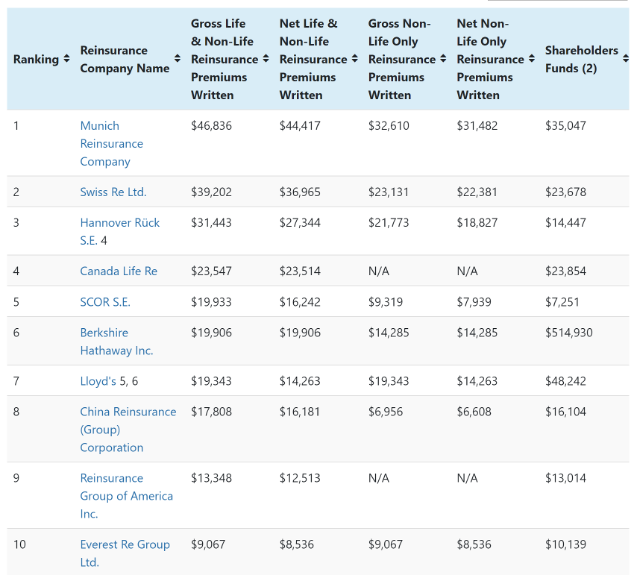This screenshot has width=634, height=576.
Task: Select Swiss Re net non-life value $22,381
Action: tap(477, 192)
